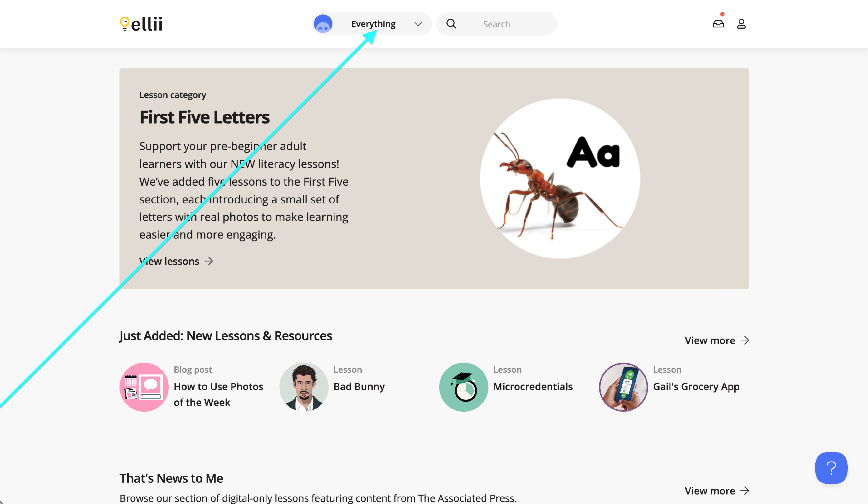Click the pink blog post thumbnail
Screen dimensions: 868x504
click(x=144, y=387)
